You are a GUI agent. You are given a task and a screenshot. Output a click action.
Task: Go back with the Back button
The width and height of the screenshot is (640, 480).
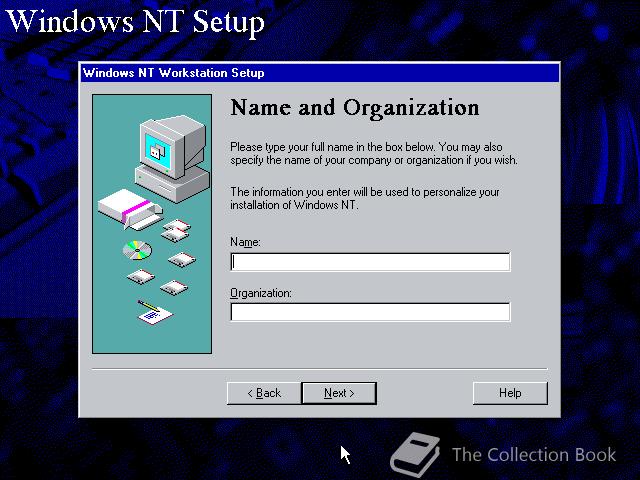tap(264, 393)
